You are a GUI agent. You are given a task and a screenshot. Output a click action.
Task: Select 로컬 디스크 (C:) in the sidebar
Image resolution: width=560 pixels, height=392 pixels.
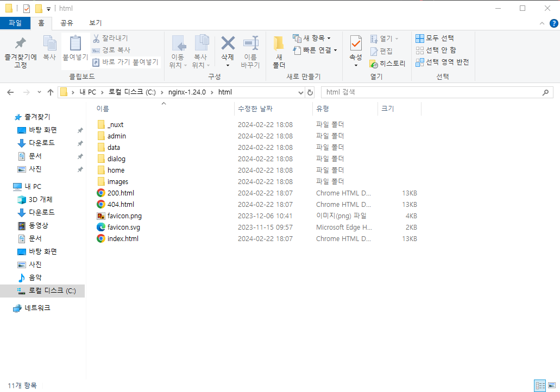click(x=42, y=291)
